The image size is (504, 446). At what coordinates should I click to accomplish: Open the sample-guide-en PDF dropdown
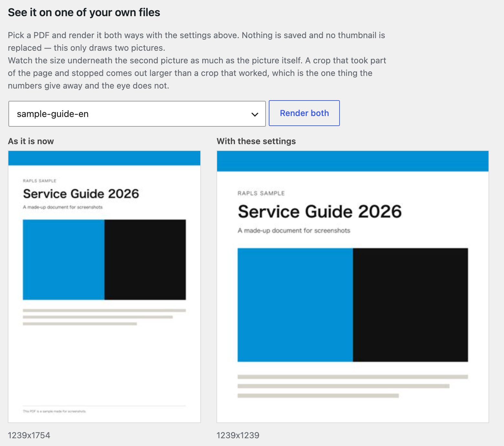click(x=137, y=114)
